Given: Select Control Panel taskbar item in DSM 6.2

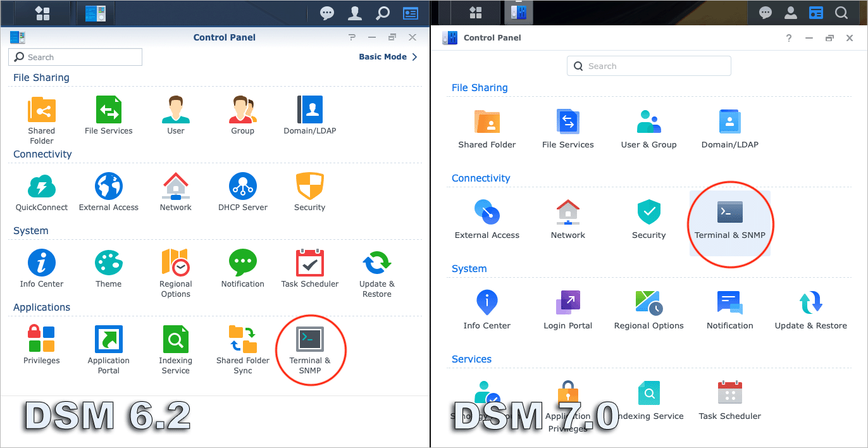Looking at the screenshot, I should click(x=96, y=13).
